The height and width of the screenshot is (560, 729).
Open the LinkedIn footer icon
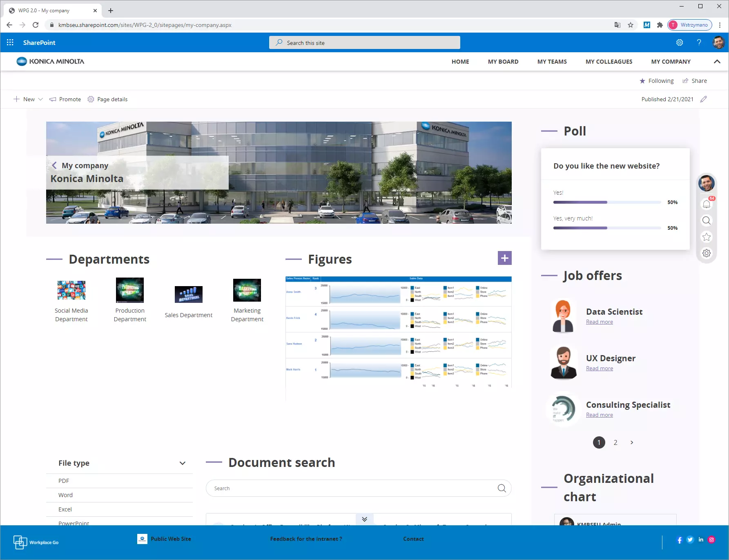tap(701, 540)
